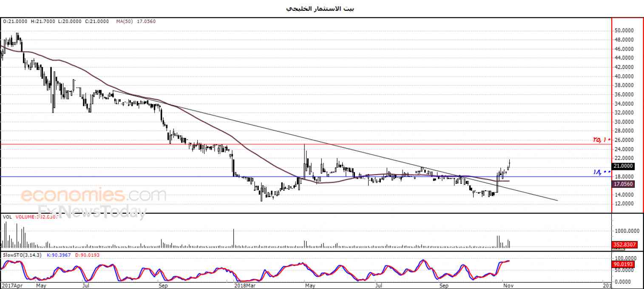Click the 12.0000 price axis label
644x289 pixels.
point(624,203)
